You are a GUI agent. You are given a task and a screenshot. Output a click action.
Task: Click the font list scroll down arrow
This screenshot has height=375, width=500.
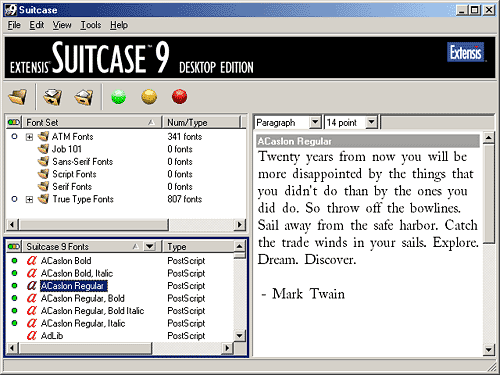(239, 335)
